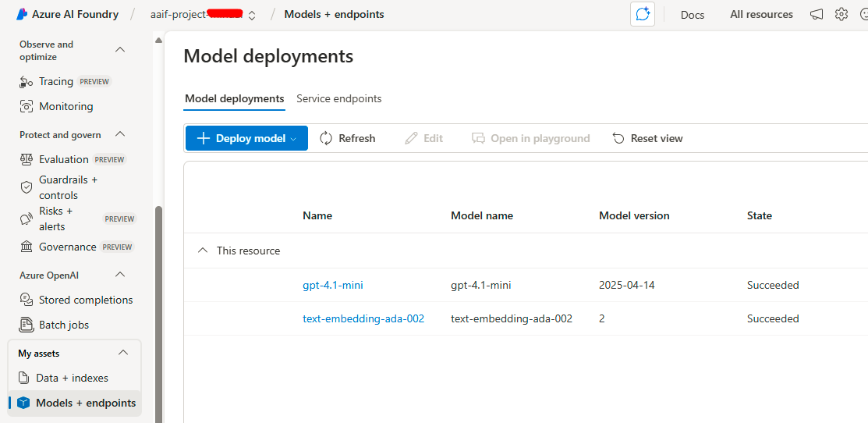The width and height of the screenshot is (868, 423).
Task: Switch to the Model deployments tab
Action: 234,98
